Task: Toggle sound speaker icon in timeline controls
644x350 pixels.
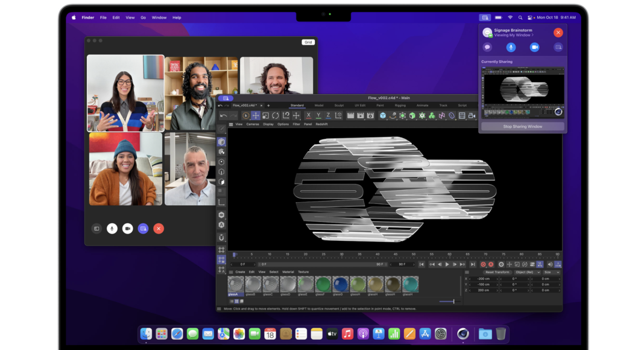Action: coord(550,264)
